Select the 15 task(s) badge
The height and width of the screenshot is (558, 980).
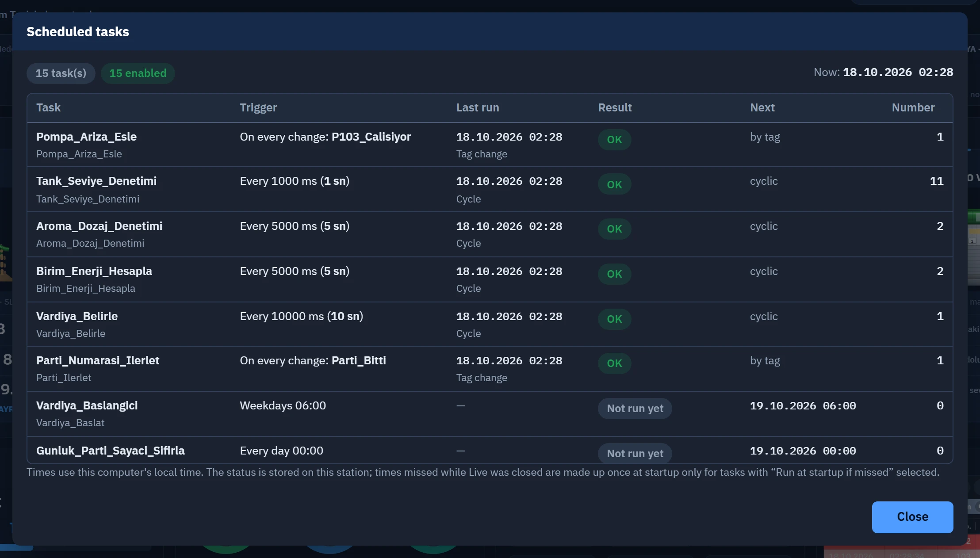tap(61, 73)
